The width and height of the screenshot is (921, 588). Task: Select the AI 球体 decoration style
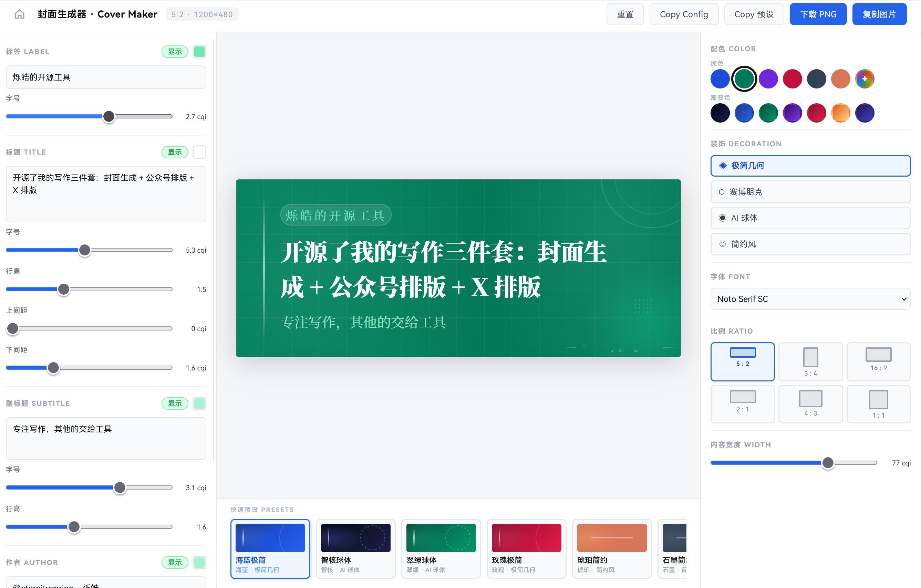810,218
